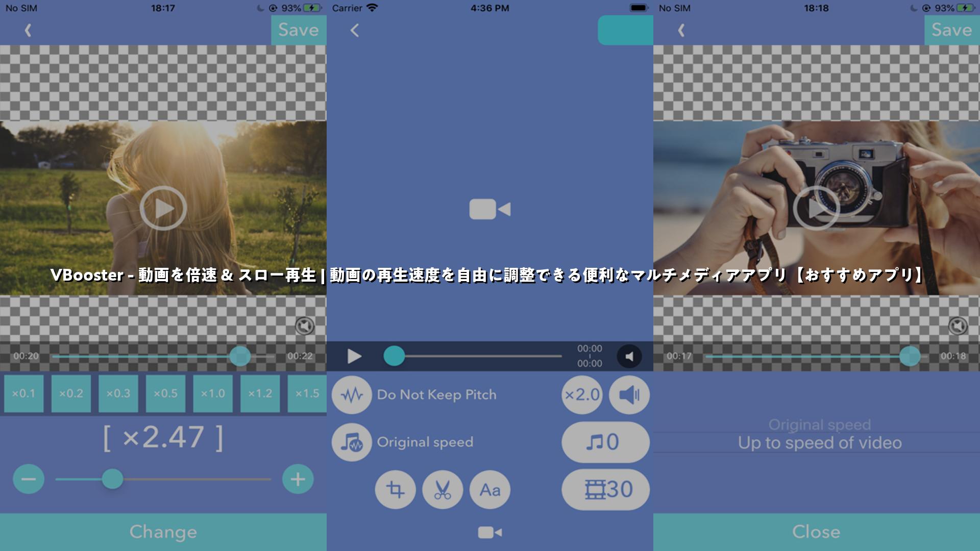Tap the Original speed label beside music icon
This screenshot has width=980, height=551.
click(x=425, y=442)
